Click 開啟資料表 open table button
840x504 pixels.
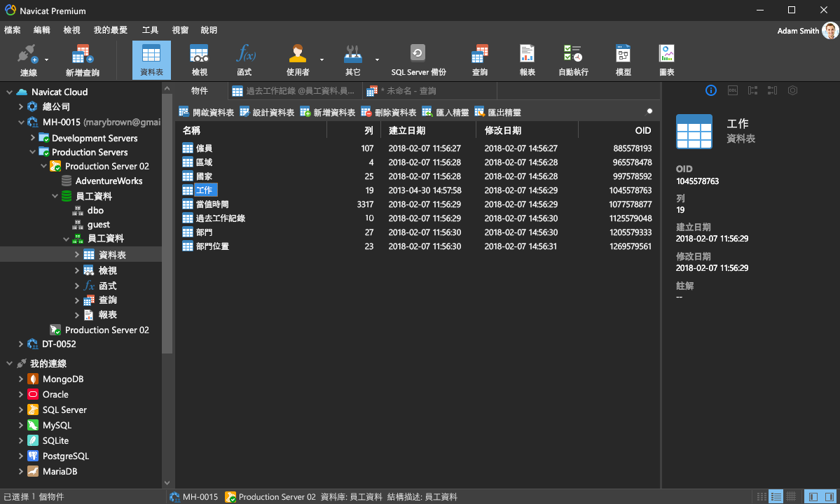207,112
